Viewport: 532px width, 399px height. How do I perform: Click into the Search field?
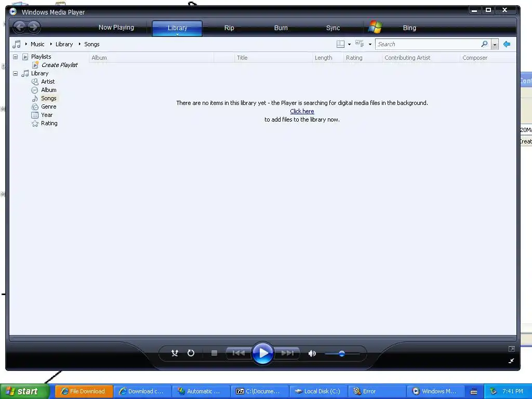point(428,44)
